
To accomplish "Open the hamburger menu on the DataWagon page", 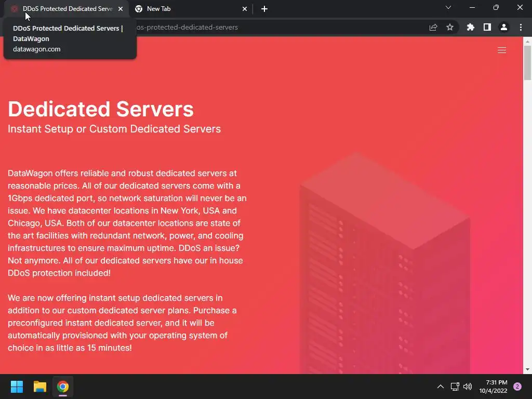I will coord(501,50).
